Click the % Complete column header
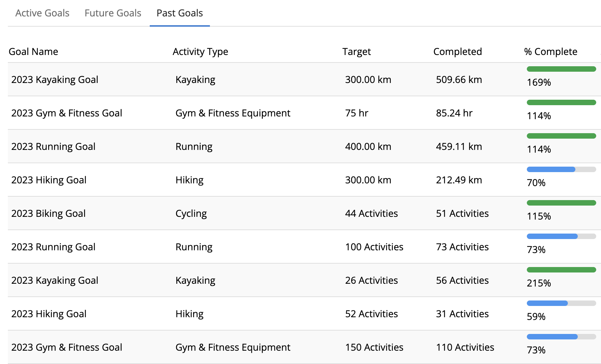 [x=550, y=52]
